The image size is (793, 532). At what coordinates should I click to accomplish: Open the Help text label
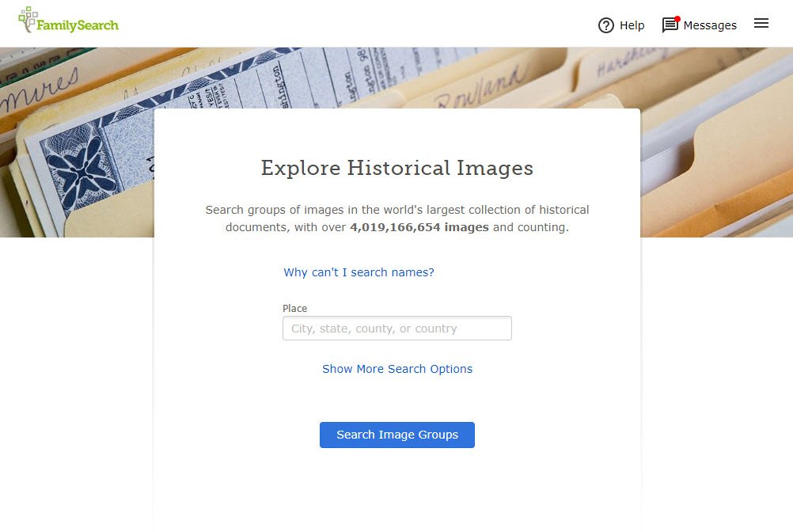(x=632, y=25)
